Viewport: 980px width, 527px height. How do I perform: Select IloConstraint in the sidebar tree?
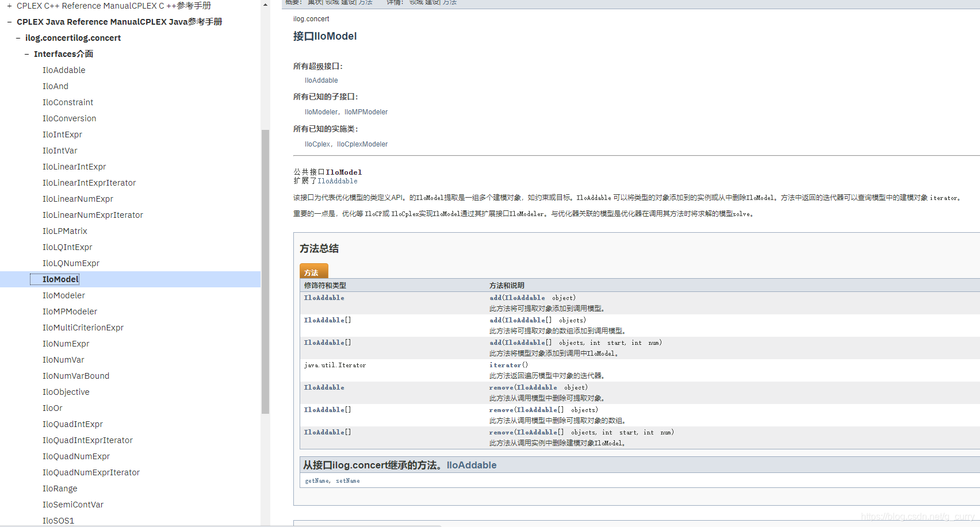click(68, 102)
